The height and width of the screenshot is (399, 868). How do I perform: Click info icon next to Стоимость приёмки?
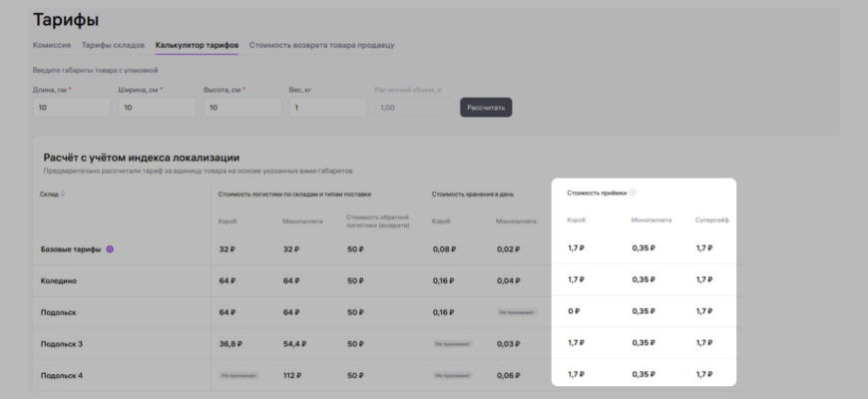(x=633, y=193)
